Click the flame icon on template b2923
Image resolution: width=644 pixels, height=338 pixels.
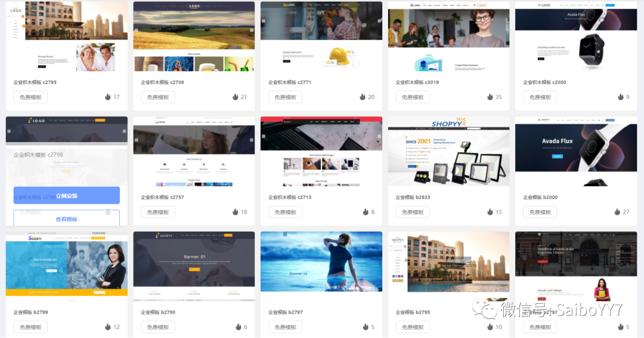click(x=490, y=212)
